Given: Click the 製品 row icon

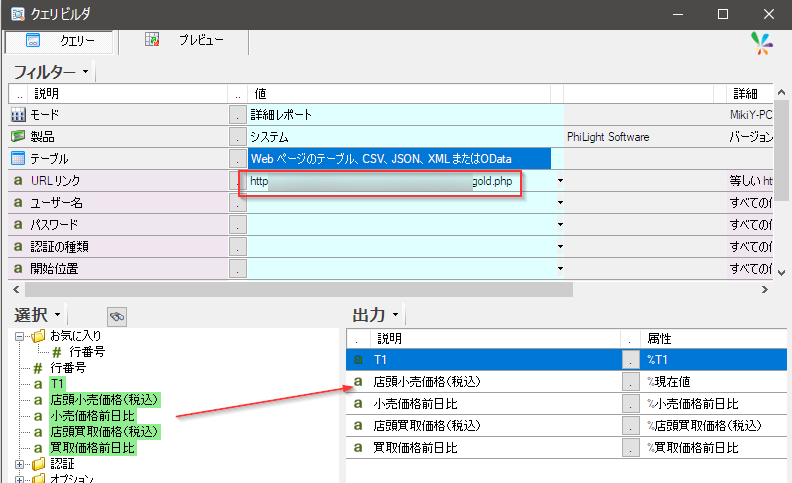Looking at the screenshot, I should pos(18,136).
